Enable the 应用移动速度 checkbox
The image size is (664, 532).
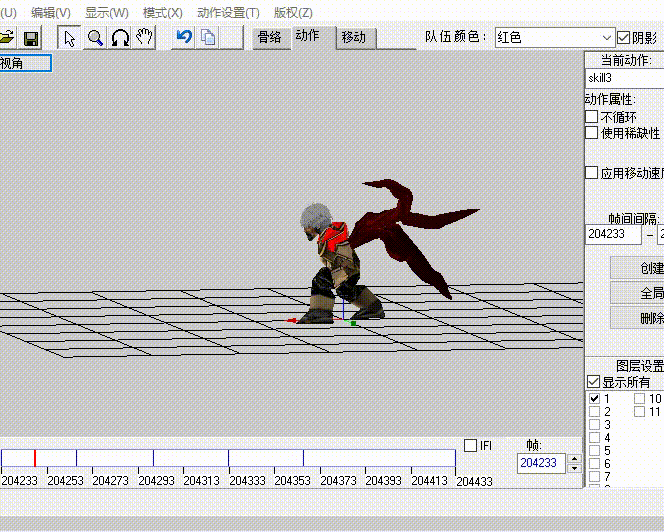592,172
